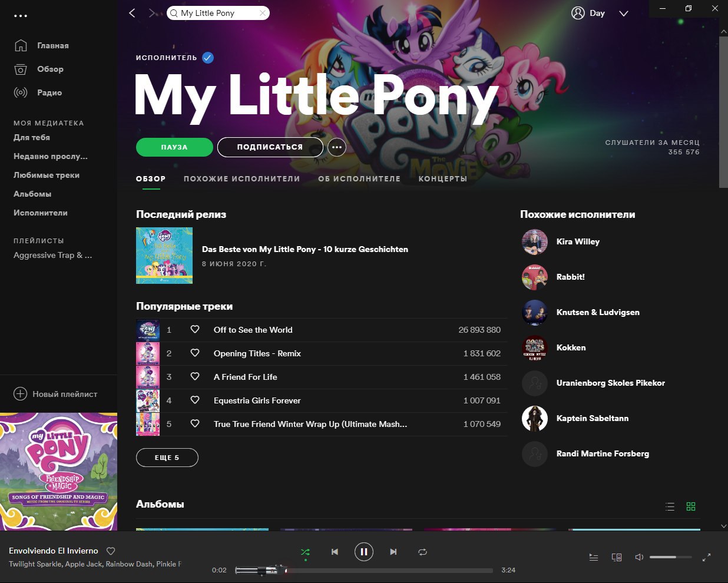Toggle shuffle playback

point(305,552)
